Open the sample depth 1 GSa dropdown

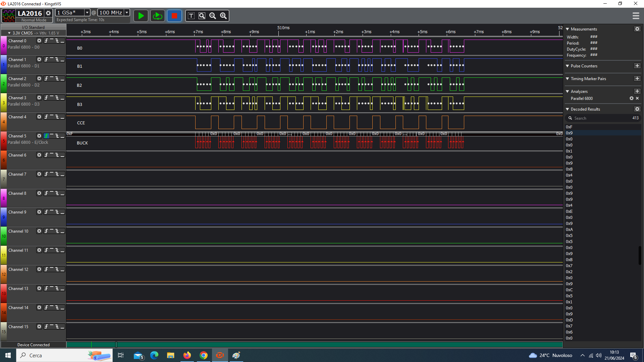pos(87,12)
